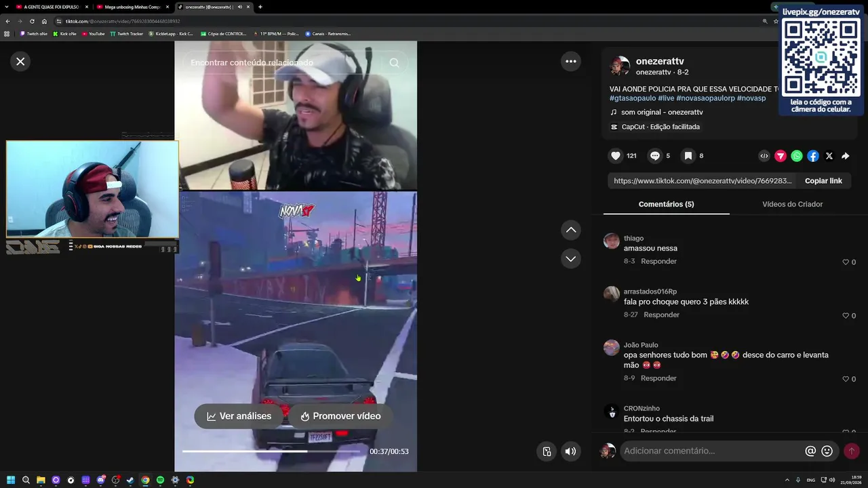Open the #novasp hashtag

point(751,98)
